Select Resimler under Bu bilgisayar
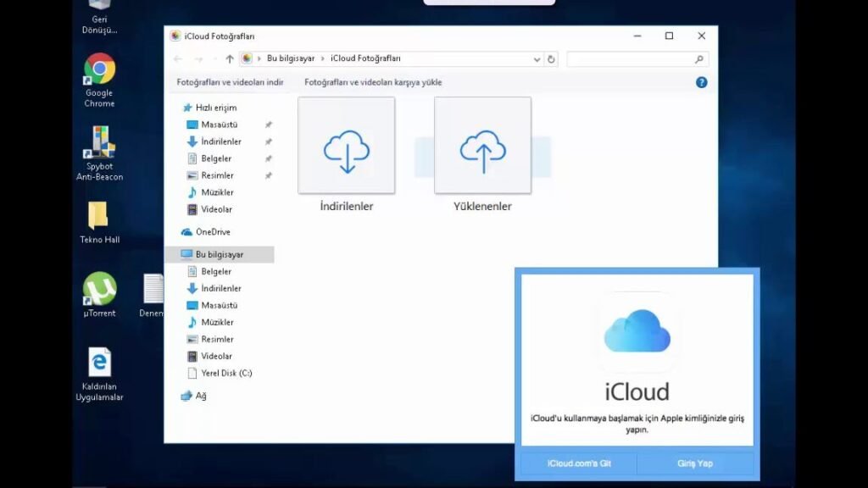Screen dimensions: 868x488 click(x=217, y=339)
